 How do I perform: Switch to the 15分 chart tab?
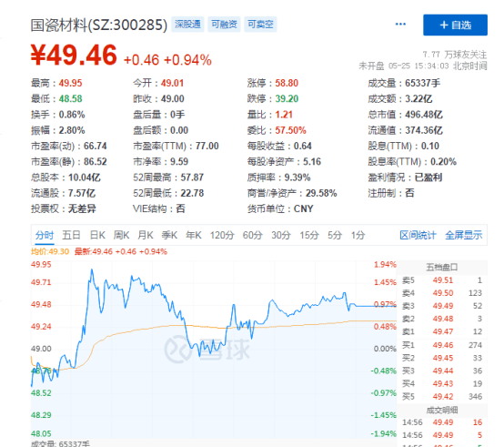309,235
